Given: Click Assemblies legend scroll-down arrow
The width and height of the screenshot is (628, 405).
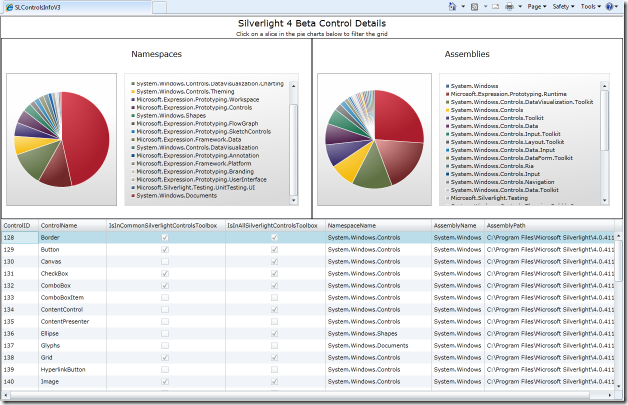Looking at the screenshot, I should click(x=604, y=200).
